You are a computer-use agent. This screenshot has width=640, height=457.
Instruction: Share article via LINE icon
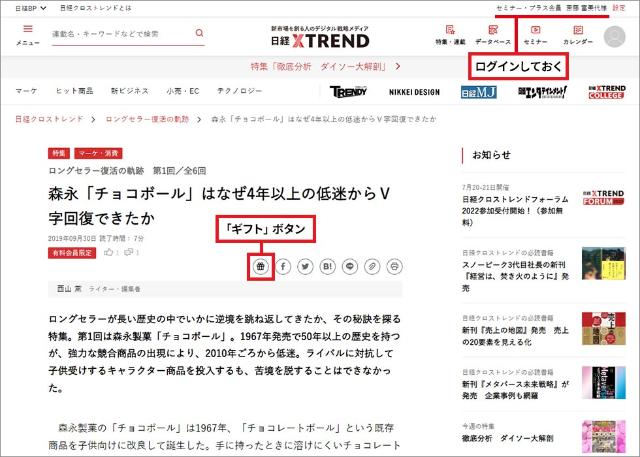[350, 266]
